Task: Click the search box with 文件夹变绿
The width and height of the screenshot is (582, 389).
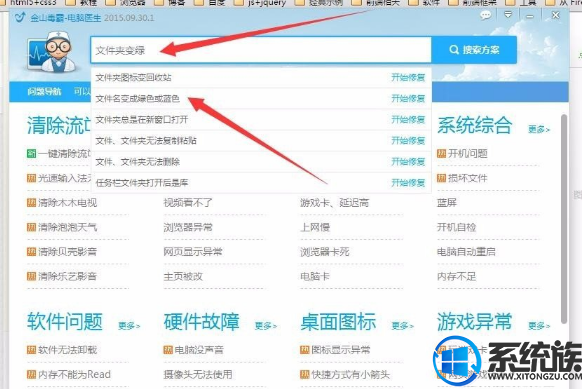Action: click(261, 50)
